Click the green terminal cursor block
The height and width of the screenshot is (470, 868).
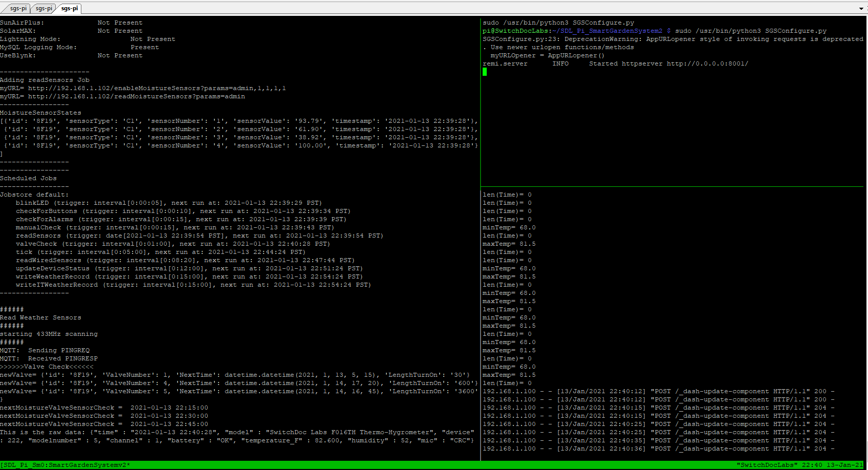tap(485, 72)
